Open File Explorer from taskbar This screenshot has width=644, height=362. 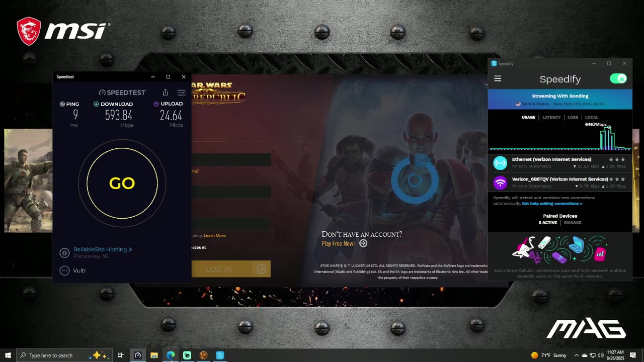[154, 355]
